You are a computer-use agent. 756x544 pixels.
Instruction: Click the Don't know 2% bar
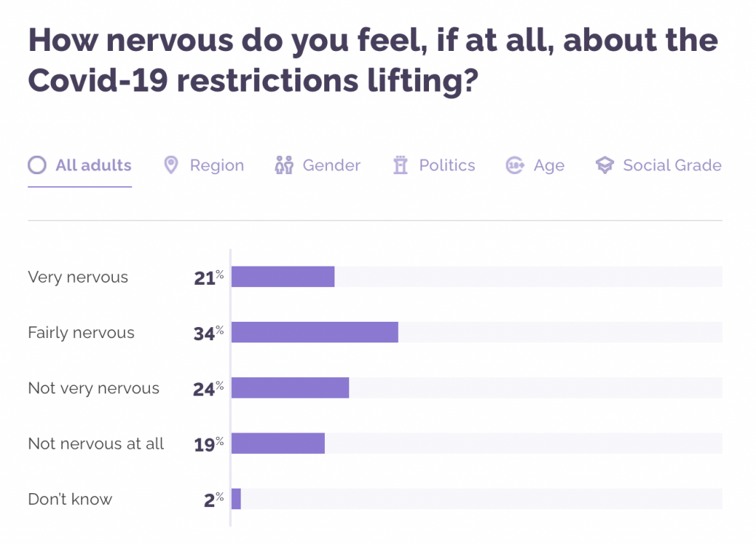[236, 499]
